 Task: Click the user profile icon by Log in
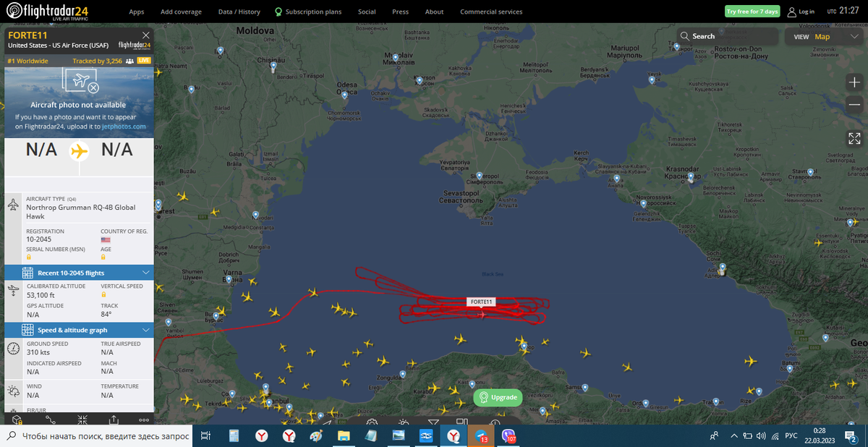pyautogui.click(x=792, y=12)
